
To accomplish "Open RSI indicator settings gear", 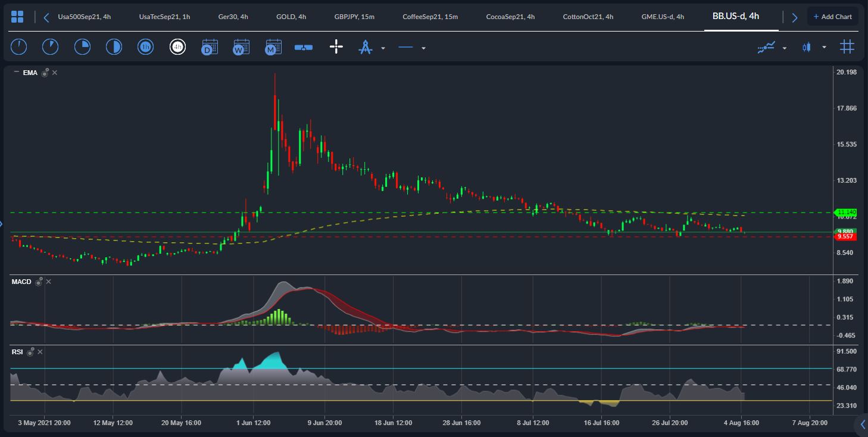I will point(30,352).
